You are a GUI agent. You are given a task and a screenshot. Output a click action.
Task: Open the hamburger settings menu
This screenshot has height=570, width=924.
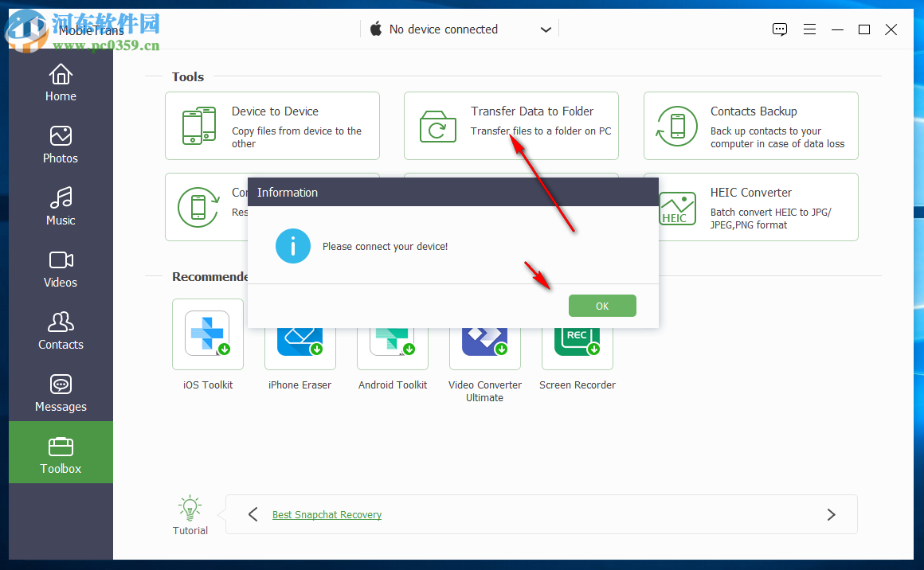809,29
